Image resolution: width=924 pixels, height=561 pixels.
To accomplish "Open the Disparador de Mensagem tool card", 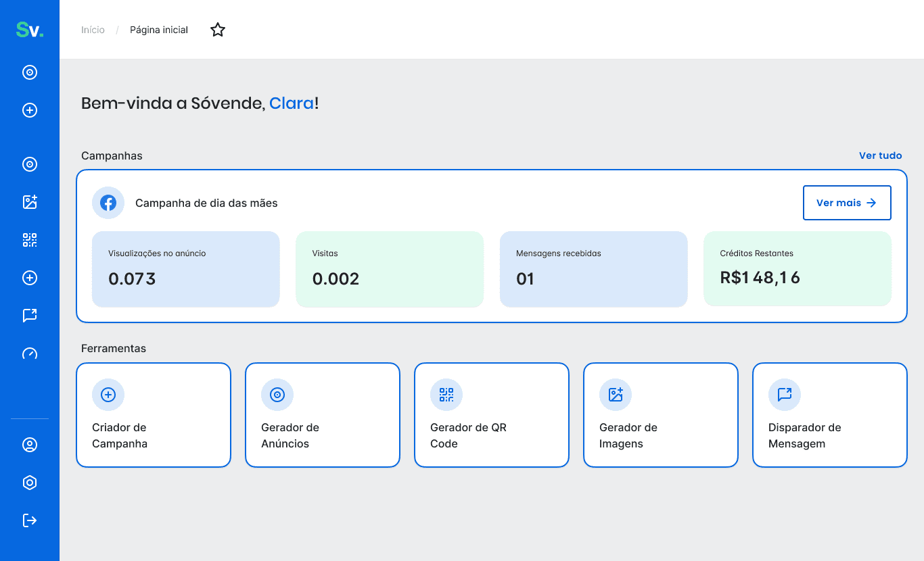I will [x=830, y=415].
